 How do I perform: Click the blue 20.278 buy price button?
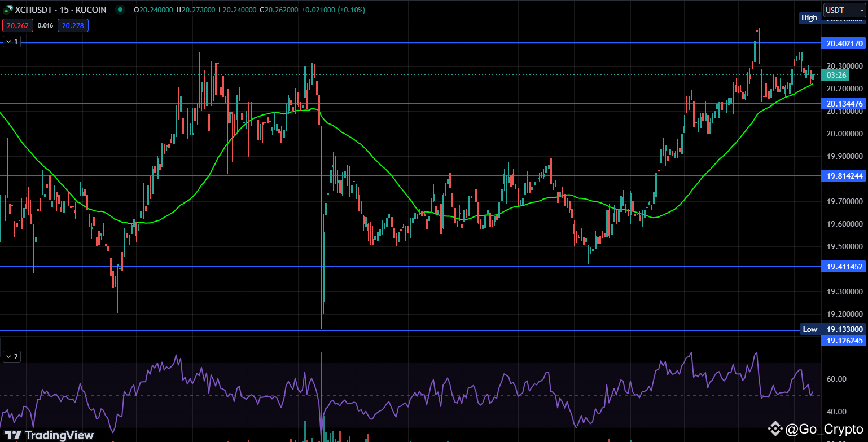click(73, 25)
